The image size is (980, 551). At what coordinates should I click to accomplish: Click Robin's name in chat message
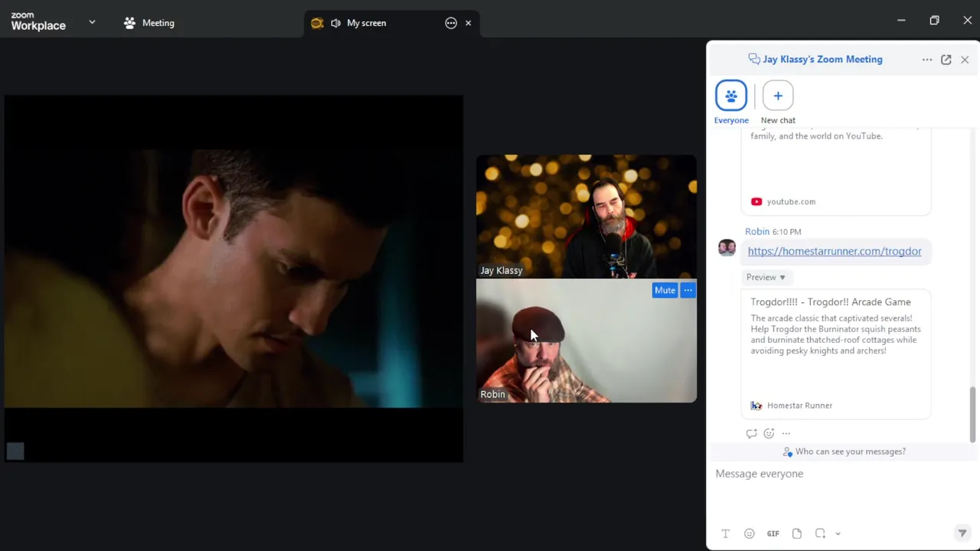[x=757, y=231]
